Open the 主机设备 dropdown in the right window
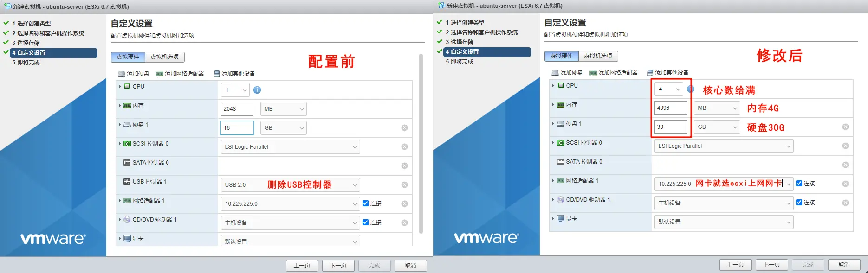Image resolution: width=868 pixels, height=273 pixels. [x=724, y=203]
